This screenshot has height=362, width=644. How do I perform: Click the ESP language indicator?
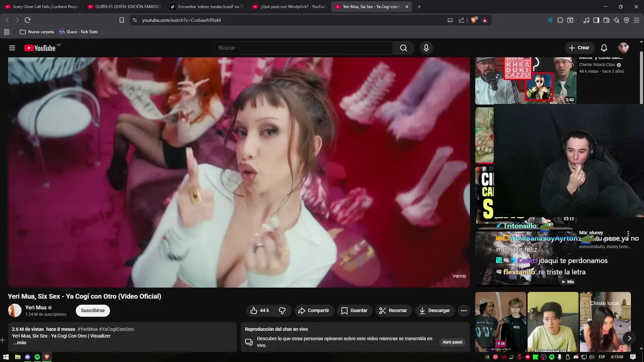point(602,357)
